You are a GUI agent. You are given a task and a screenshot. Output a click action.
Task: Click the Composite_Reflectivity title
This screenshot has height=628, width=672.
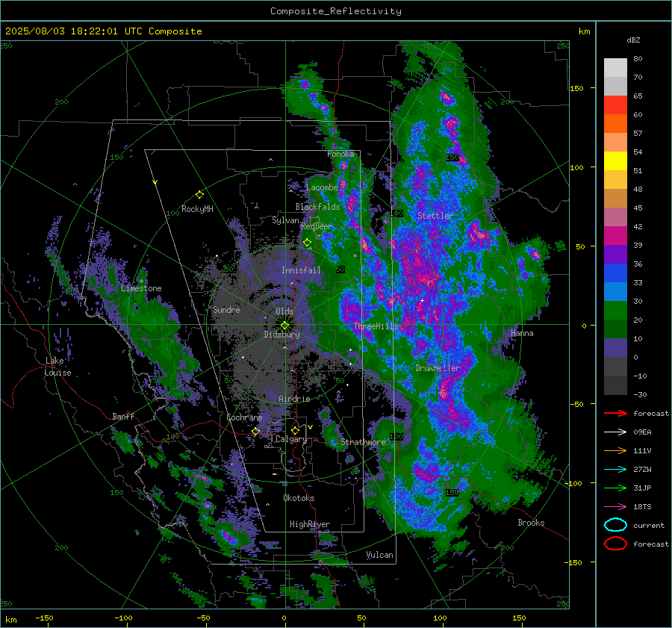tap(336, 11)
